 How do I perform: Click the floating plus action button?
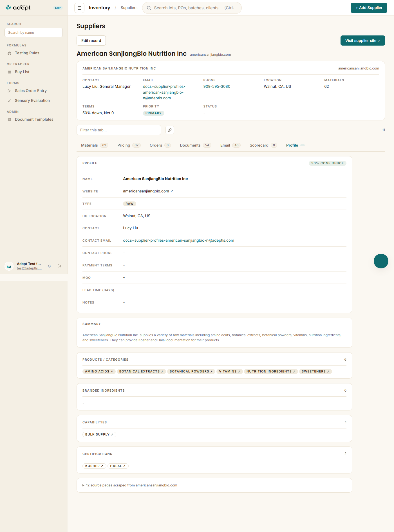click(x=381, y=261)
